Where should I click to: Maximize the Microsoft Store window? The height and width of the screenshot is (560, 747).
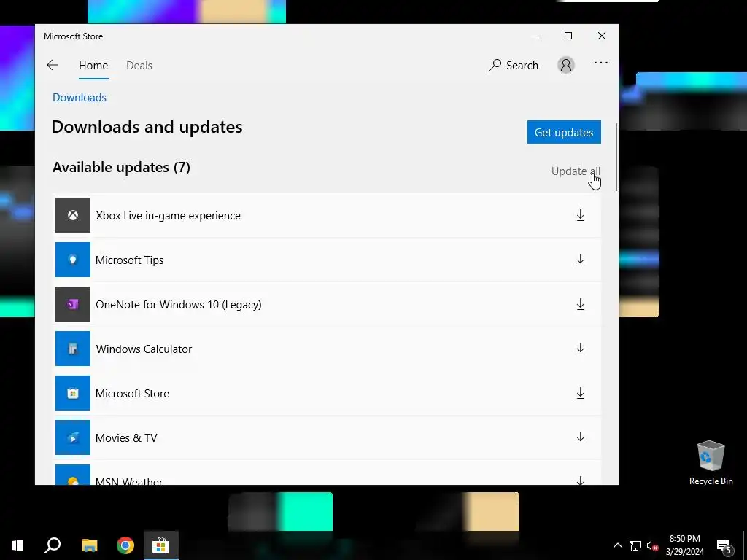(x=568, y=36)
